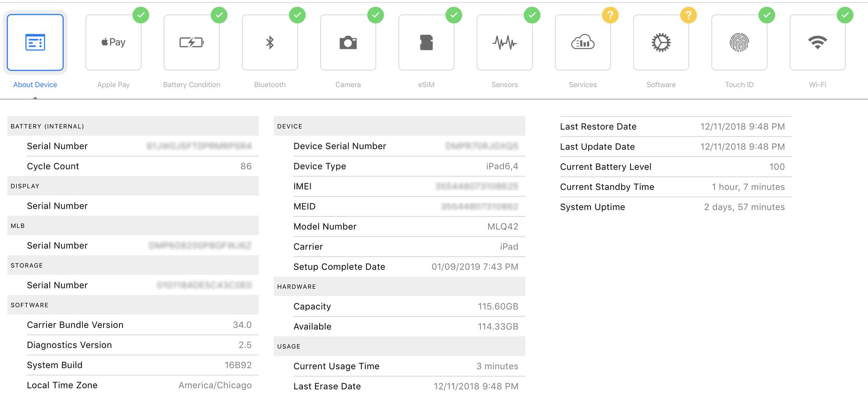Click the green checkmark badge on Apple Pay
Screen dimensions: 868x410
141,15
